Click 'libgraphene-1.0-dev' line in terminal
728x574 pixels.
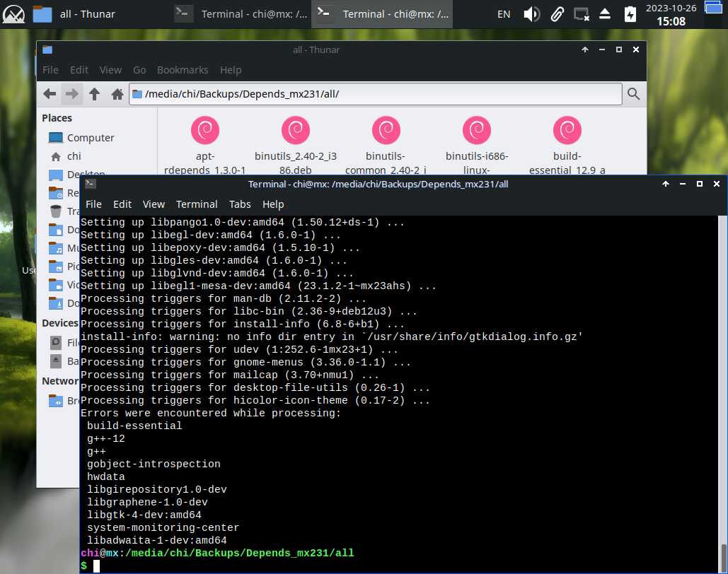coord(147,502)
